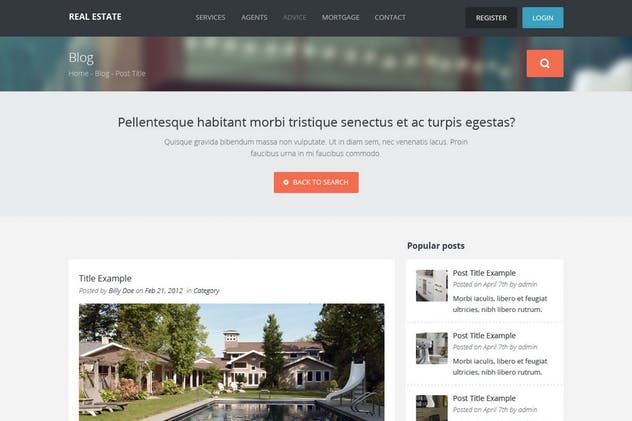Click first post's Posted on April 7th line
The height and width of the screenshot is (421, 632).
(x=495, y=284)
